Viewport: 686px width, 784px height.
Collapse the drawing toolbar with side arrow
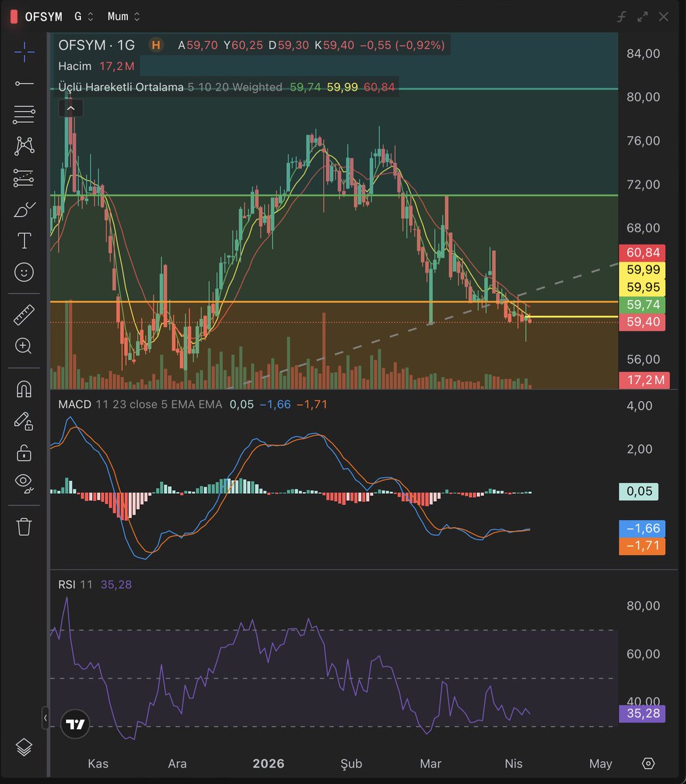(45, 718)
